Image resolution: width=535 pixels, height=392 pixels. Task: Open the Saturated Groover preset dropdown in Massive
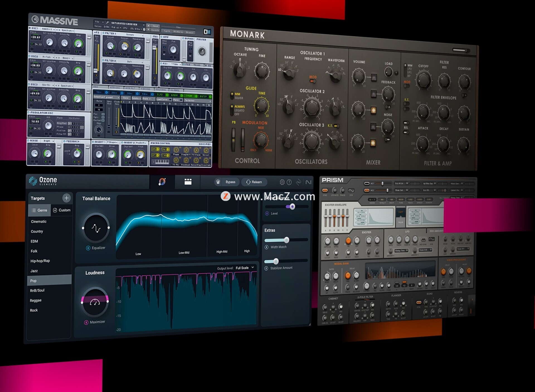point(128,24)
